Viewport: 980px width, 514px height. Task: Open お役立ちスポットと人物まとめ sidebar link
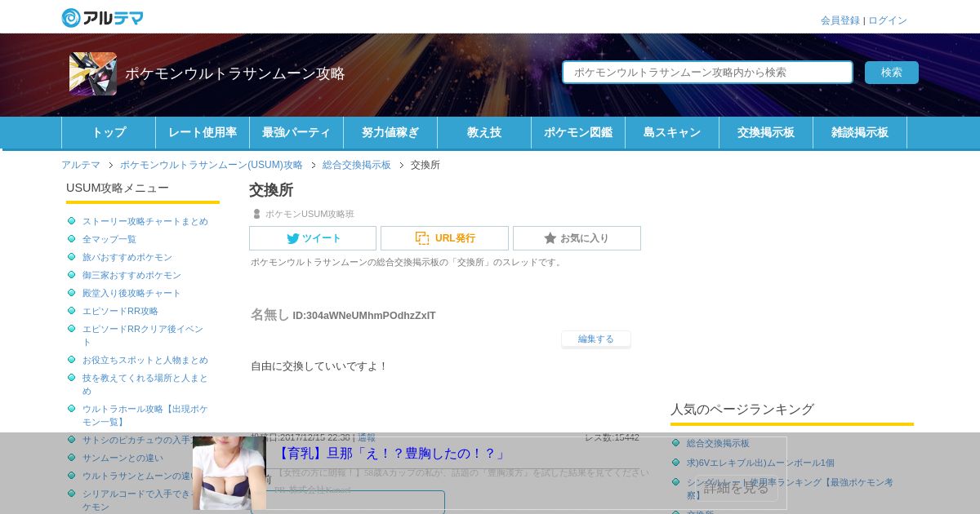pos(145,360)
